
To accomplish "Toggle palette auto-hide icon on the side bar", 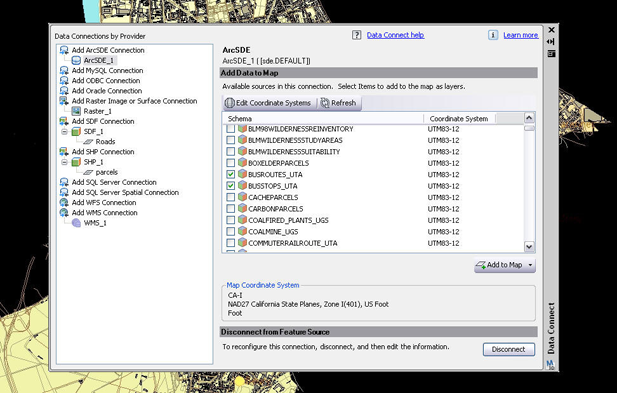I will click(x=551, y=41).
